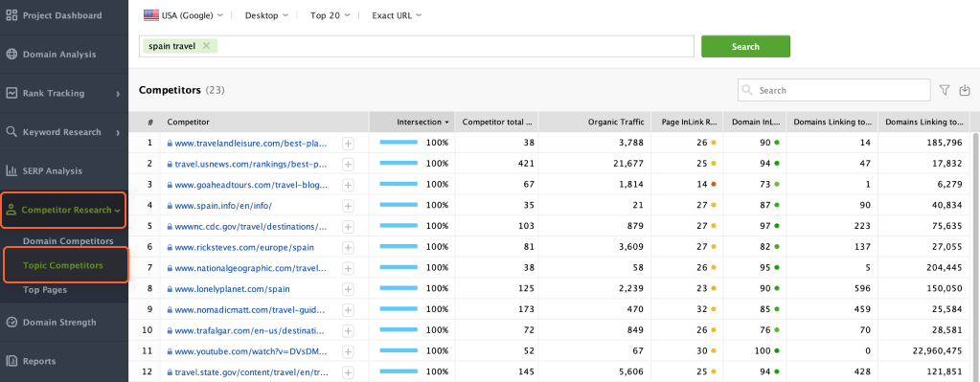Open the Top 20 results dropdown
980x382 pixels.
click(x=330, y=15)
